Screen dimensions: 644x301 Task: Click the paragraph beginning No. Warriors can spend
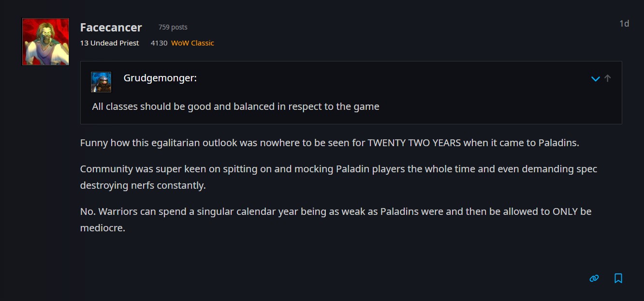pos(336,220)
